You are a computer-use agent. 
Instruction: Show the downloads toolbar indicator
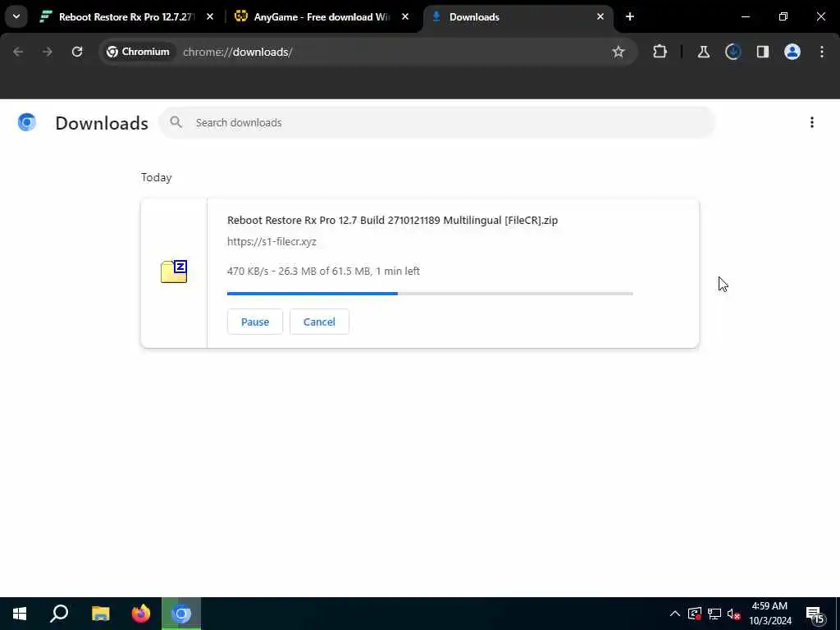[733, 52]
